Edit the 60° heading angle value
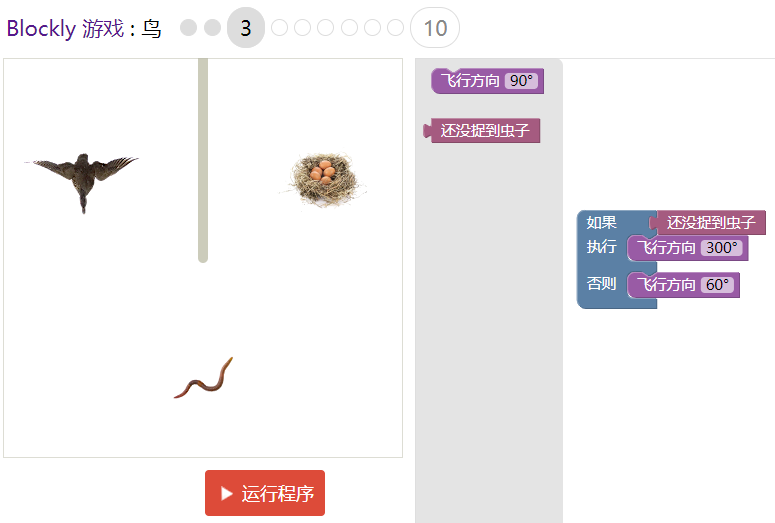 (x=717, y=285)
